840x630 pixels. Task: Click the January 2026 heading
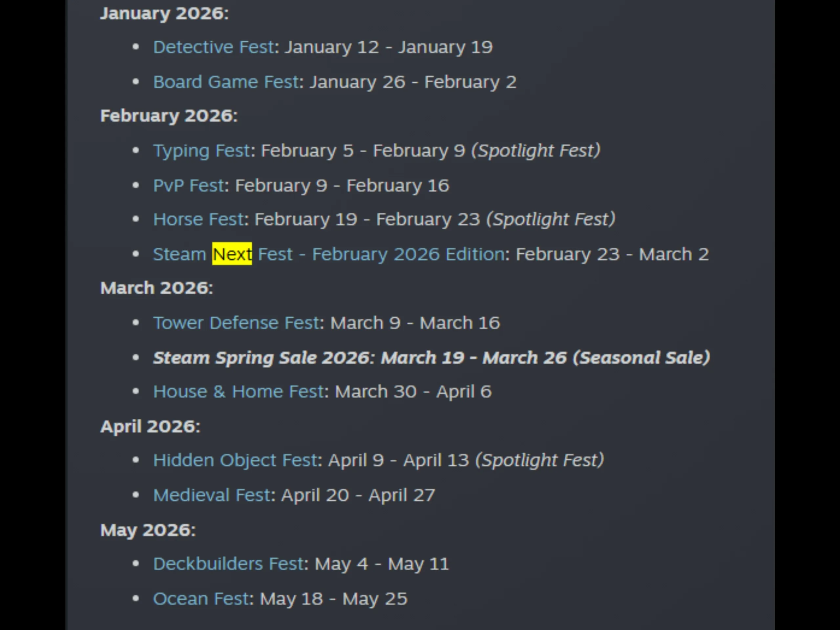[164, 14]
